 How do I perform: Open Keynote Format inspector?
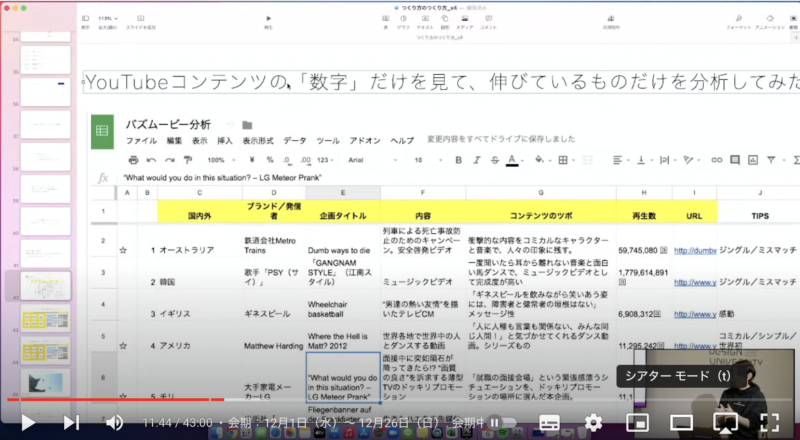(738, 20)
